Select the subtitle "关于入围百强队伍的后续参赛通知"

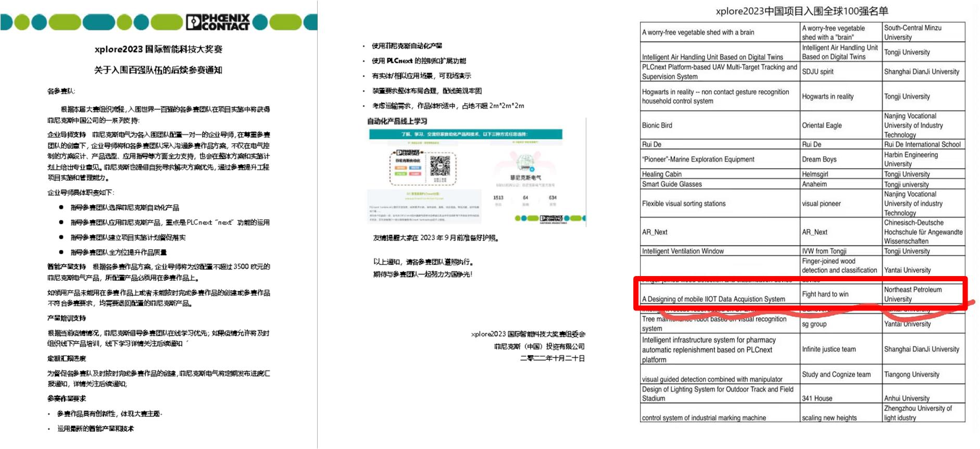point(158,70)
